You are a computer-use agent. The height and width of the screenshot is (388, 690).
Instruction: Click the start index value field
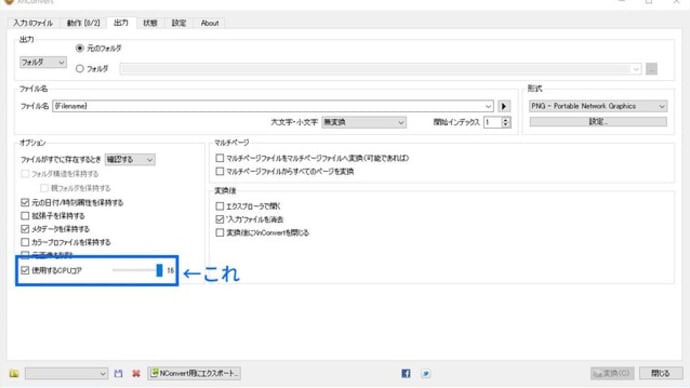[492, 122]
